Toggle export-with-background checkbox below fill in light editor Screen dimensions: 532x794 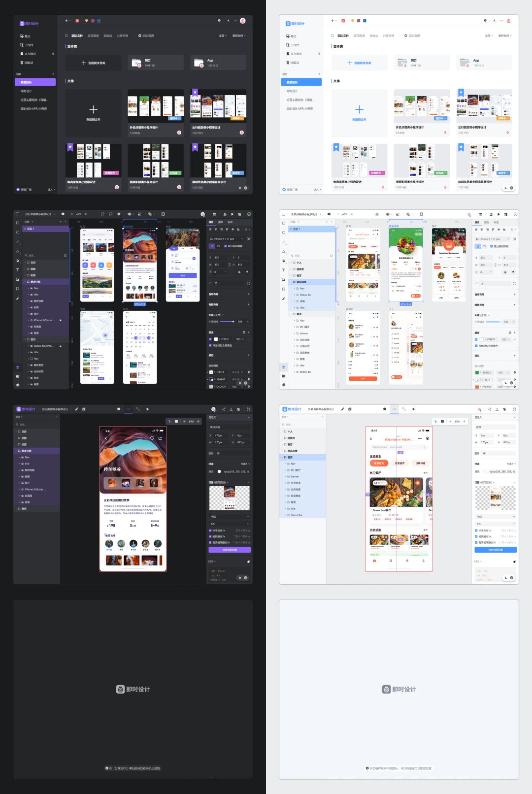tap(476, 346)
